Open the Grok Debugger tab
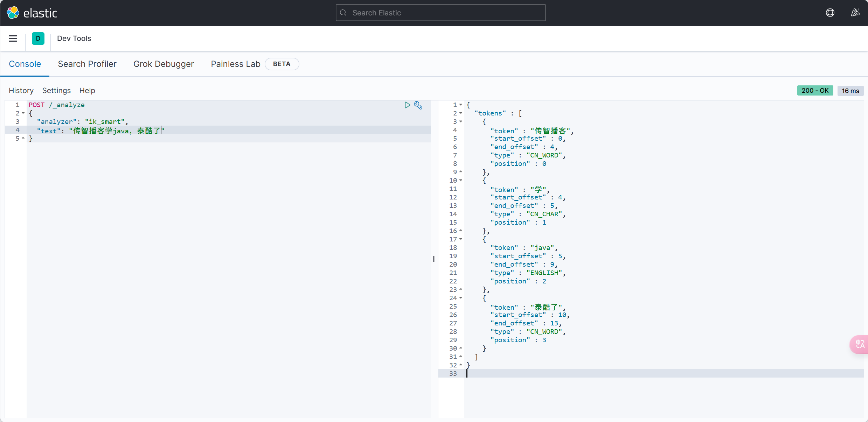Image resolution: width=868 pixels, height=422 pixels. tap(164, 64)
